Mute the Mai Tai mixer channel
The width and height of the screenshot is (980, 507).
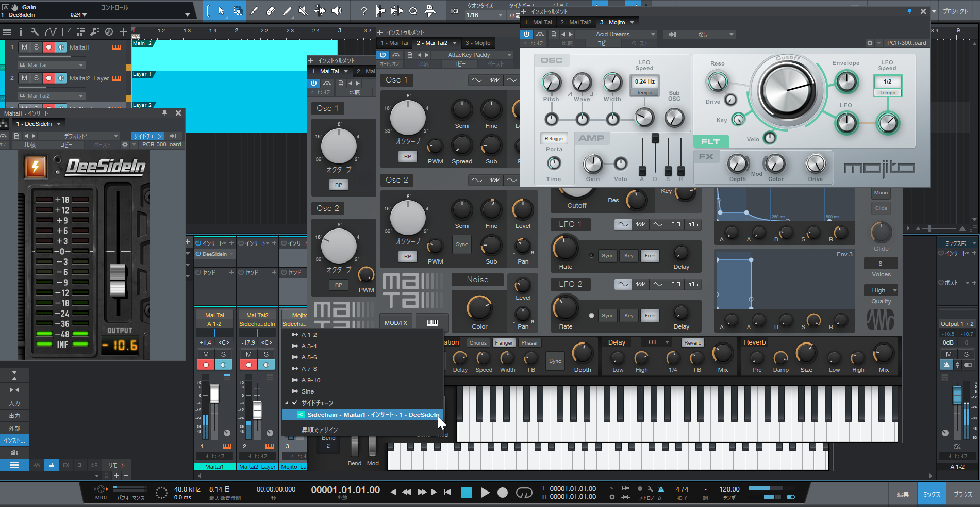(206, 354)
